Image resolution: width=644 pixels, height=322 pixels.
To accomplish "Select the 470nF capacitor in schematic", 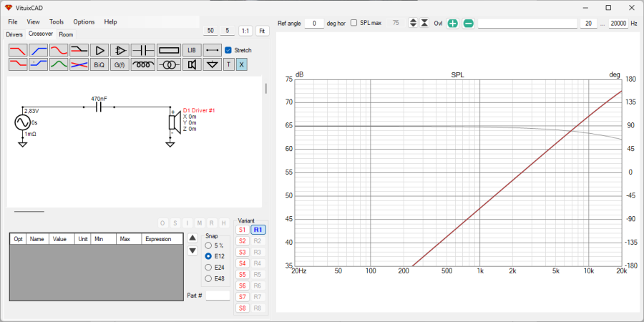I will tap(99, 107).
